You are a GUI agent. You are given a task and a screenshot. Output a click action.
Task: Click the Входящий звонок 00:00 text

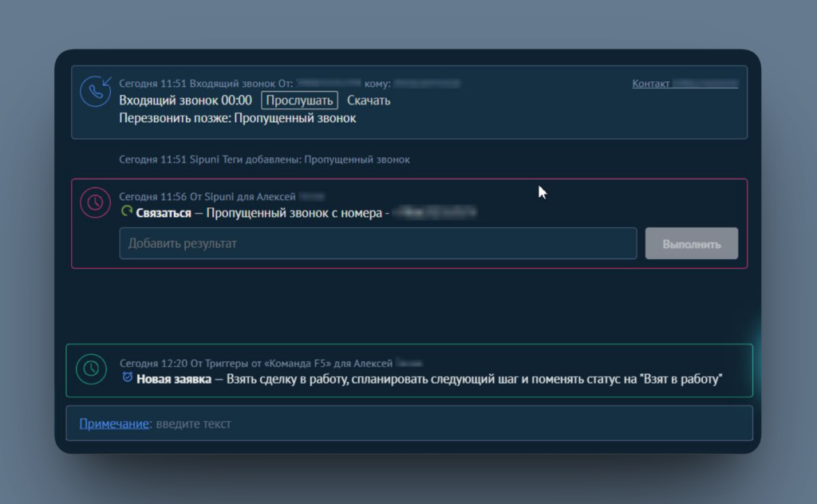[185, 100]
